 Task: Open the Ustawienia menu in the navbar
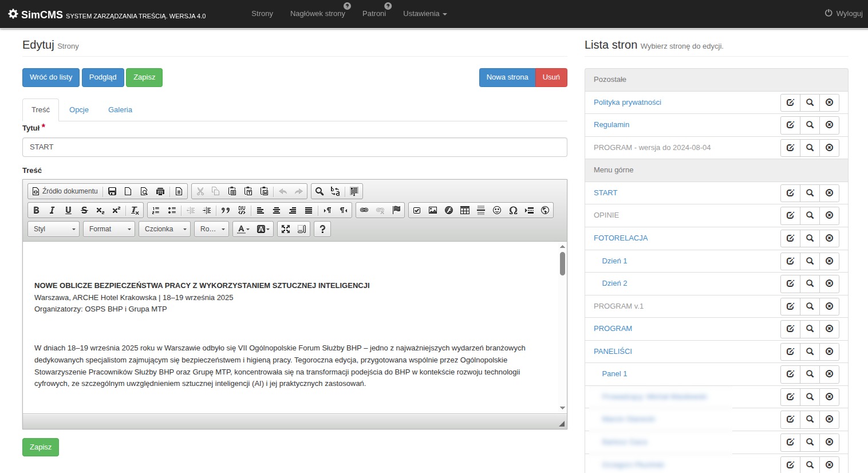pos(424,14)
